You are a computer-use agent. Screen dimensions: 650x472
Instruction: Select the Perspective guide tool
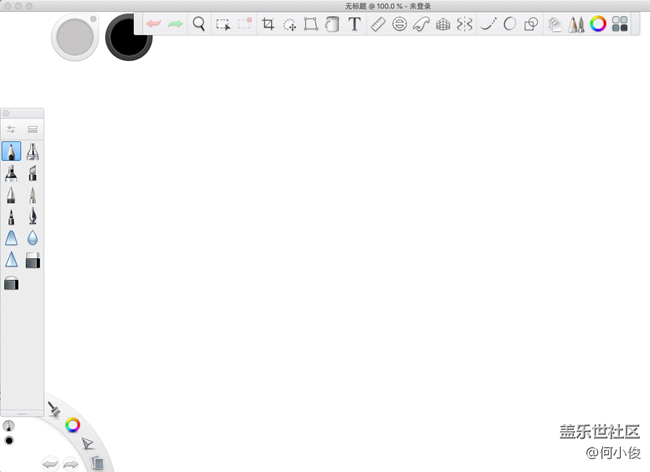pyautogui.click(x=443, y=24)
